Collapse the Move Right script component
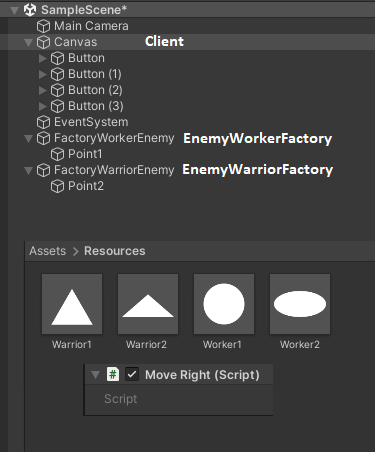The width and height of the screenshot is (375, 452). click(x=95, y=375)
